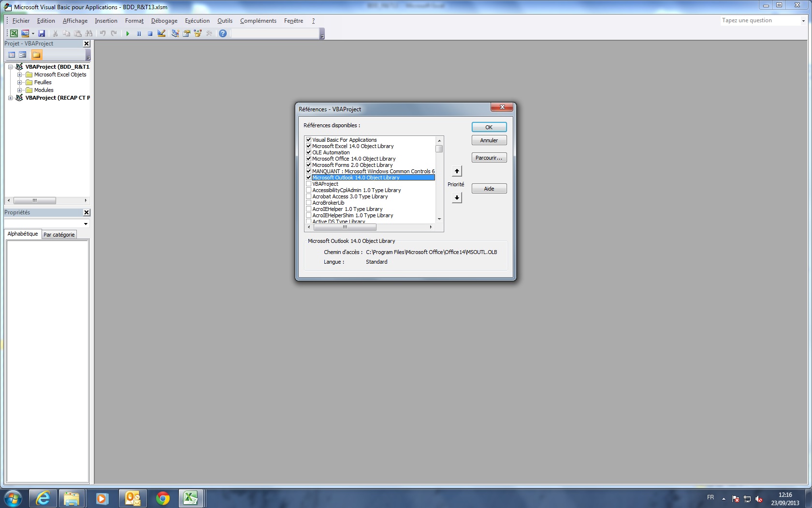Toggle Folders icon in Project panel
Viewport: 812px width, 508px height.
pos(37,55)
